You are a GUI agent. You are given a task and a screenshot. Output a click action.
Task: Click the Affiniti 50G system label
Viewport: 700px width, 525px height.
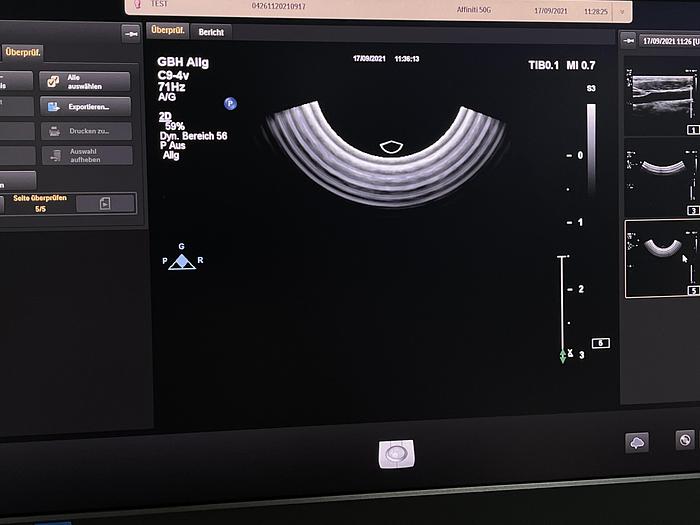point(474,9)
